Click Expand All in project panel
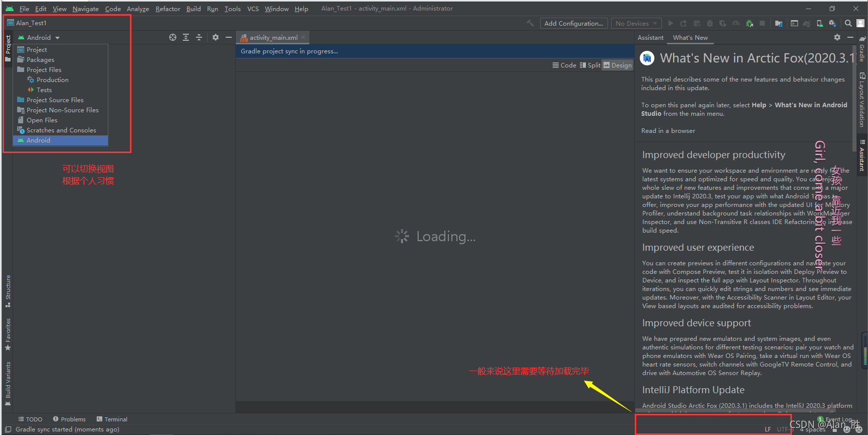Screen dimensions: 868x435 (186, 37)
